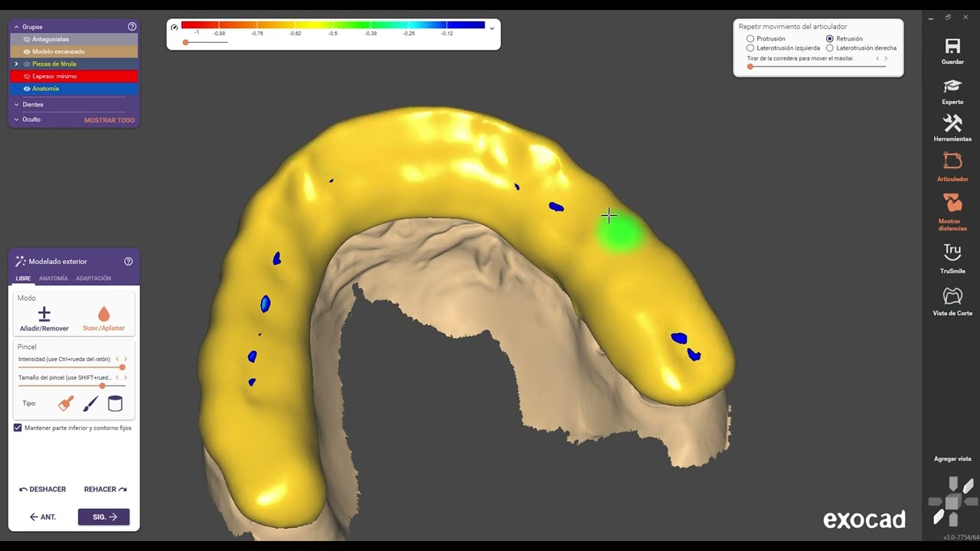The image size is (980, 551).
Task: Proceed with SIG. next button
Action: [104, 517]
